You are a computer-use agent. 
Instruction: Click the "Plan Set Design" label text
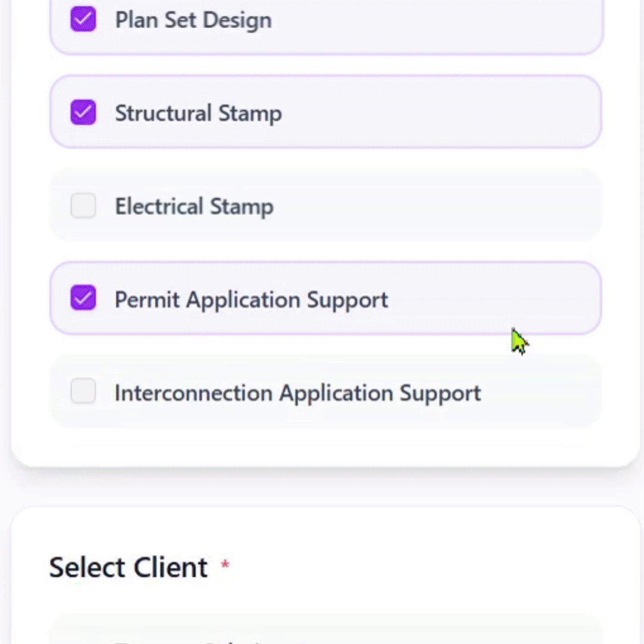click(x=193, y=20)
